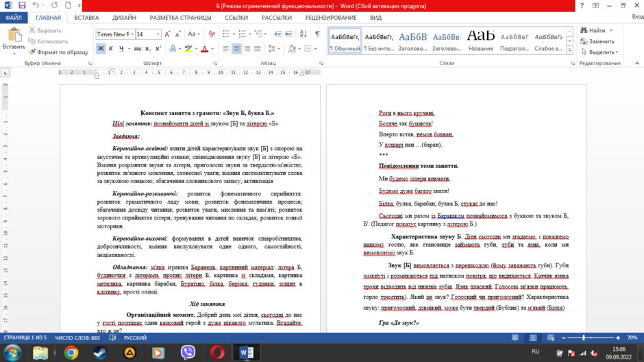The height and width of the screenshot is (362, 644).
Task: Toggle superscript formatting
Action: (x=158, y=49)
